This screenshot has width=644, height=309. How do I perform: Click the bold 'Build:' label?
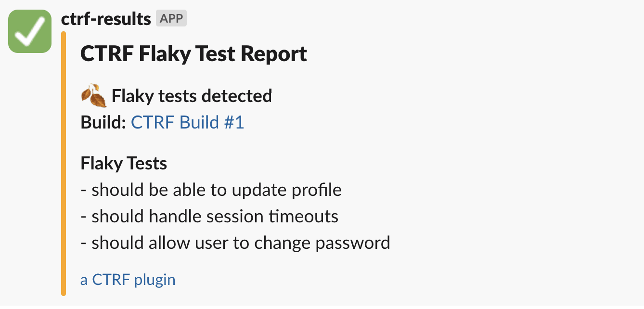click(103, 122)
